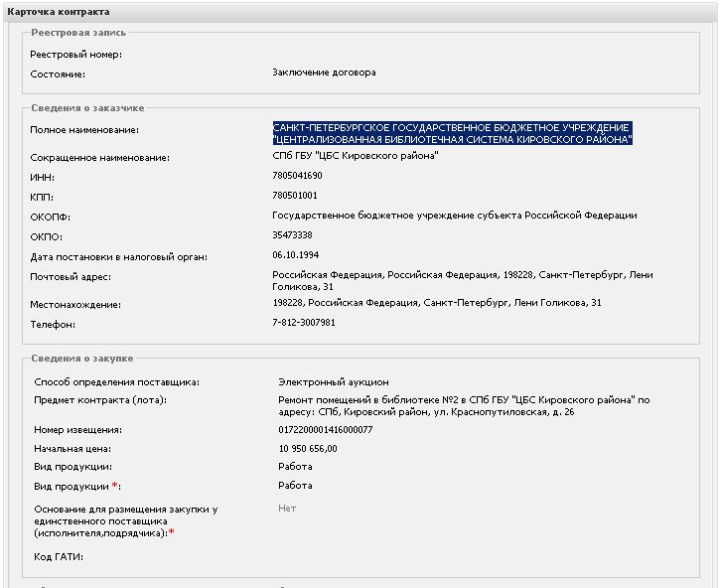The height and width of the screenshot is (588, 719).
Task: Click the ИНН value 7805041690
Action: click(x=297, y=176)
